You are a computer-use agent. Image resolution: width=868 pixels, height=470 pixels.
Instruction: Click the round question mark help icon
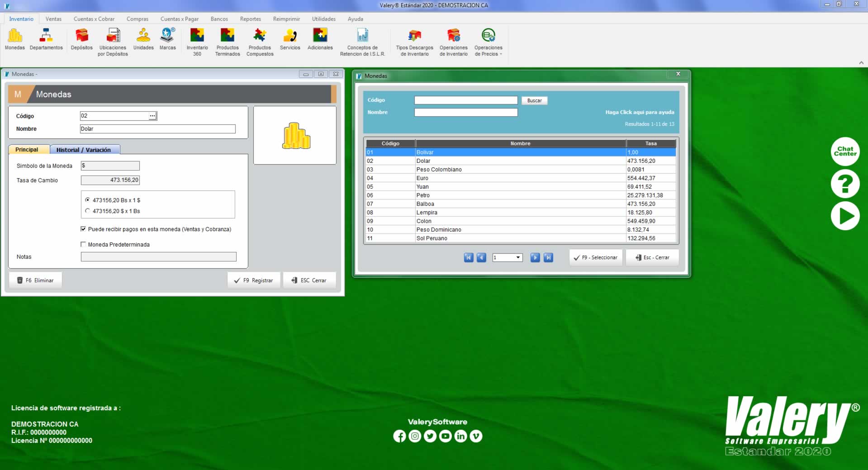pos(845,184)
